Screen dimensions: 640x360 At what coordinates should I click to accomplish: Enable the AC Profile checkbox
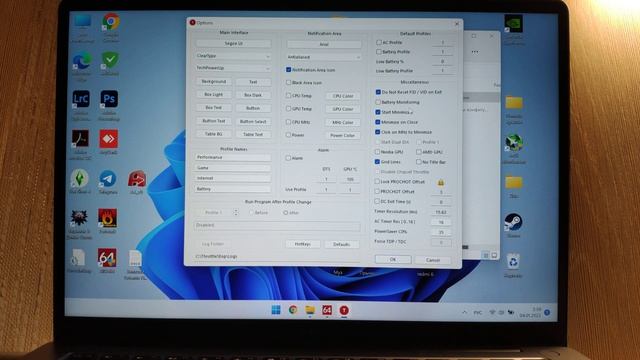point(379,42)
